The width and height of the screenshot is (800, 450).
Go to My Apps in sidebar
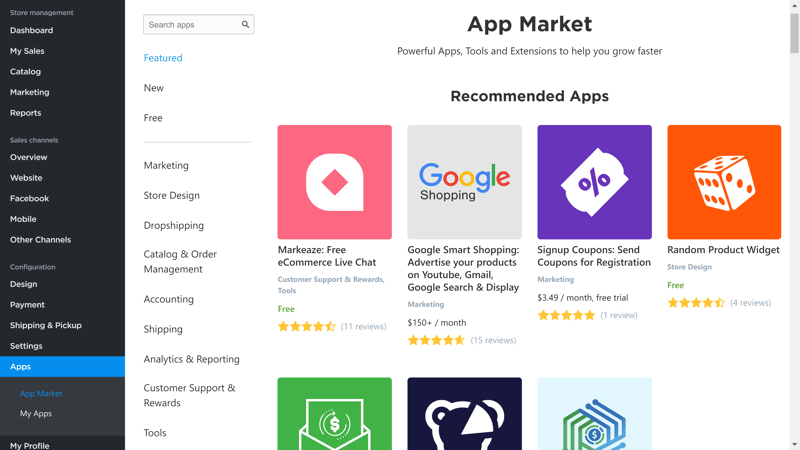coord(36,414)
